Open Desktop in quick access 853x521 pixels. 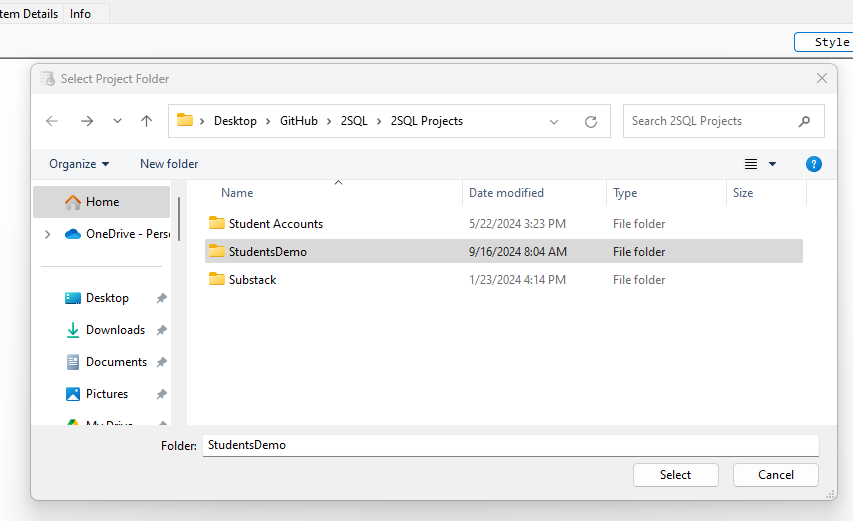[x=107, y=298]
